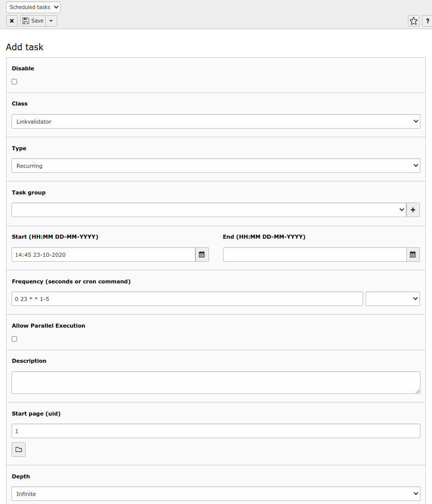Click the X close document icon
Image resolution: width=432 pixels, height=504 pixels.
click(x=12, y=21)
